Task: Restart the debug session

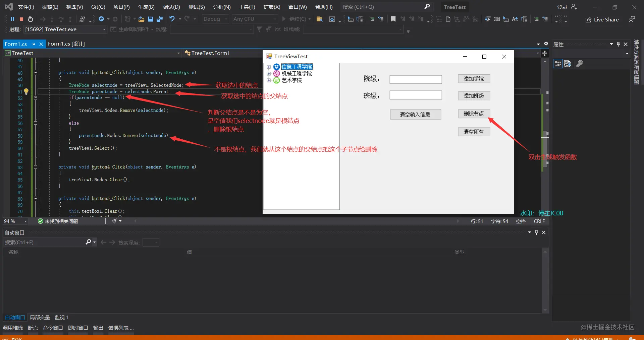Action: (31, 19)
